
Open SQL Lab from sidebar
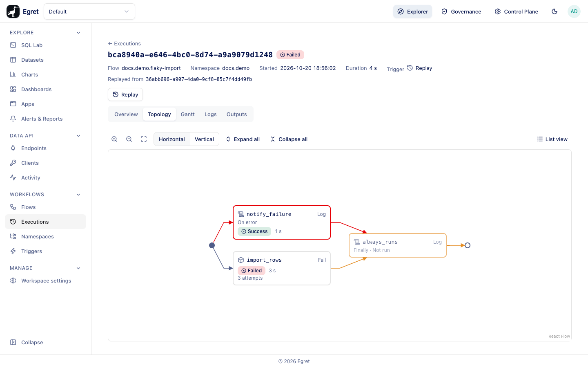coord(45,45)
